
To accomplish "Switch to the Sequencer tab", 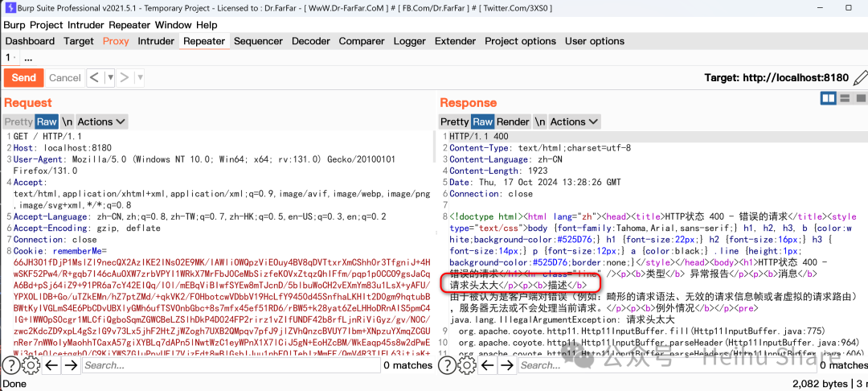I will pos(259,41).
